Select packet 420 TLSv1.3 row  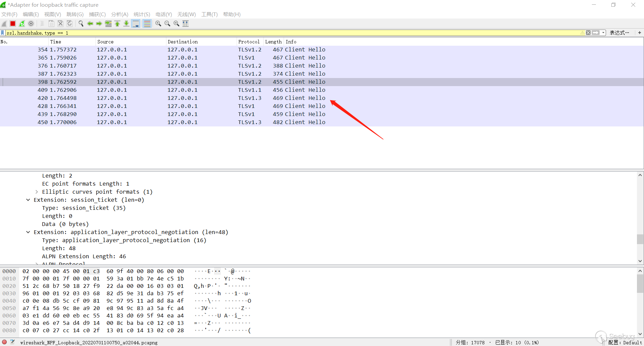322,98
